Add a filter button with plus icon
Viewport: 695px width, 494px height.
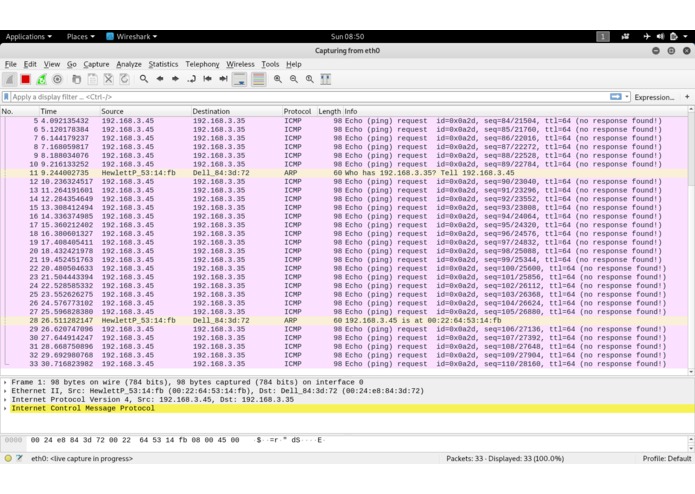pos(687,97)
